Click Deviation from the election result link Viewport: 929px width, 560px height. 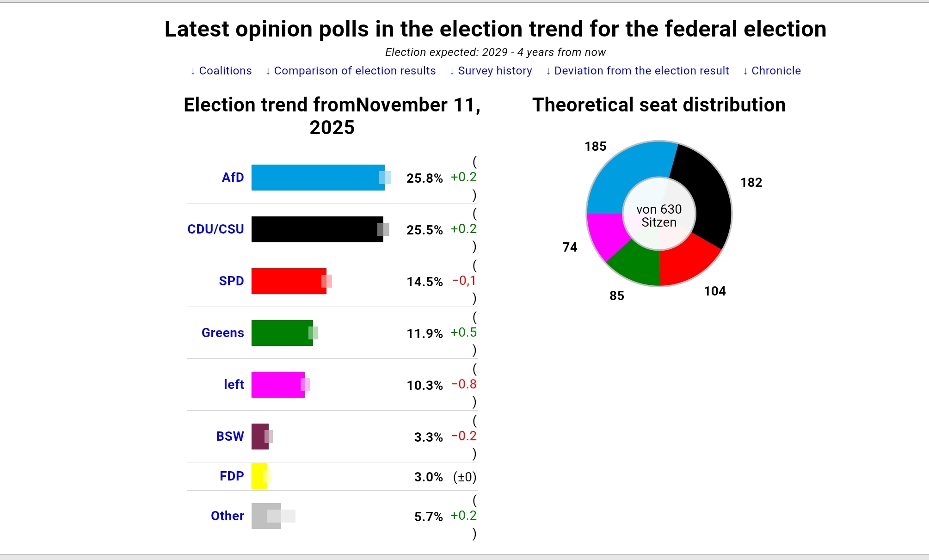[637, 71]
